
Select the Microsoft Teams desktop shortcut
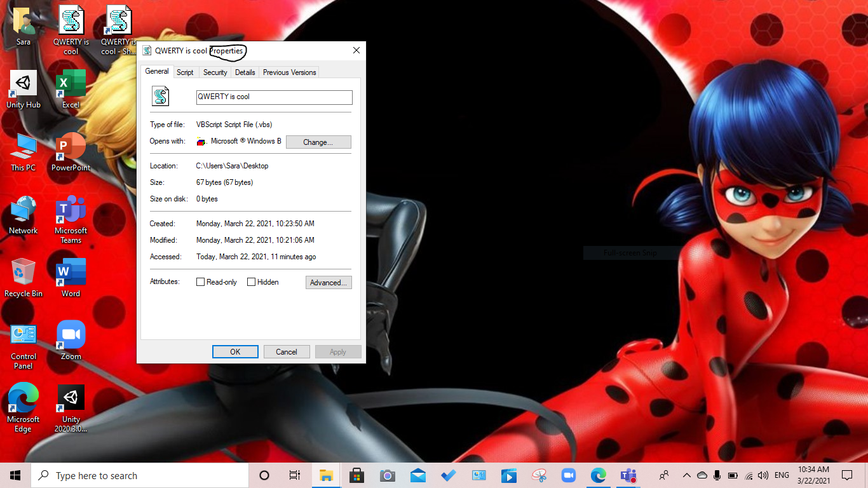click(71, 219)
